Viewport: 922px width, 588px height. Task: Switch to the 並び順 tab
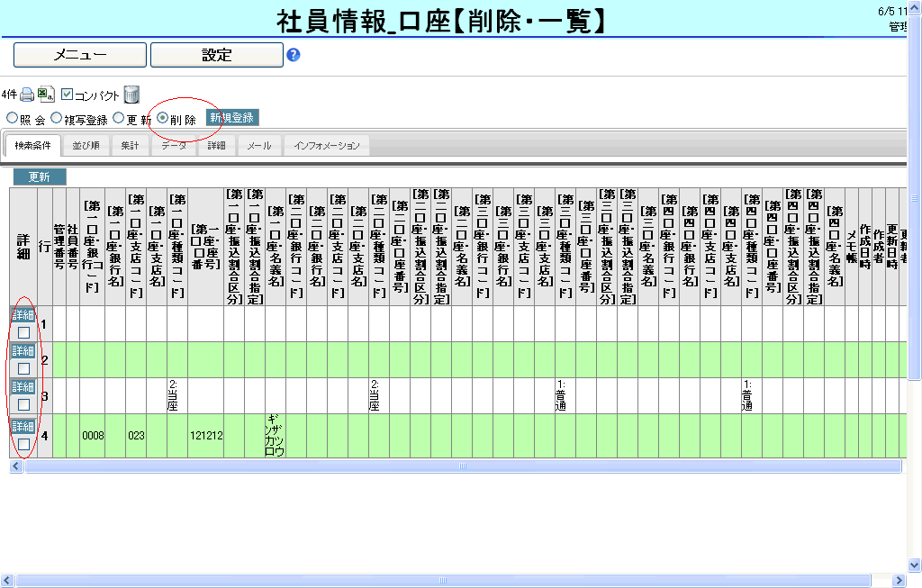click(86, 146)
